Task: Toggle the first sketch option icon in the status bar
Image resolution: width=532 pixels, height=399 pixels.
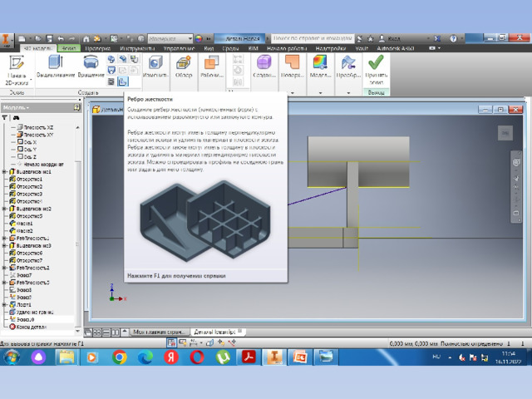Action: pos(172,342)
